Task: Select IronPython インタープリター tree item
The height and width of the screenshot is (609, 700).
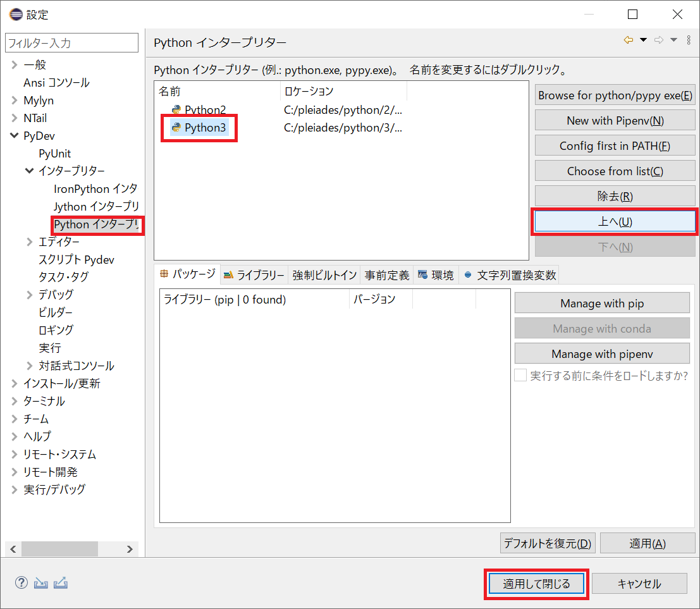Action: coord(95,188)
